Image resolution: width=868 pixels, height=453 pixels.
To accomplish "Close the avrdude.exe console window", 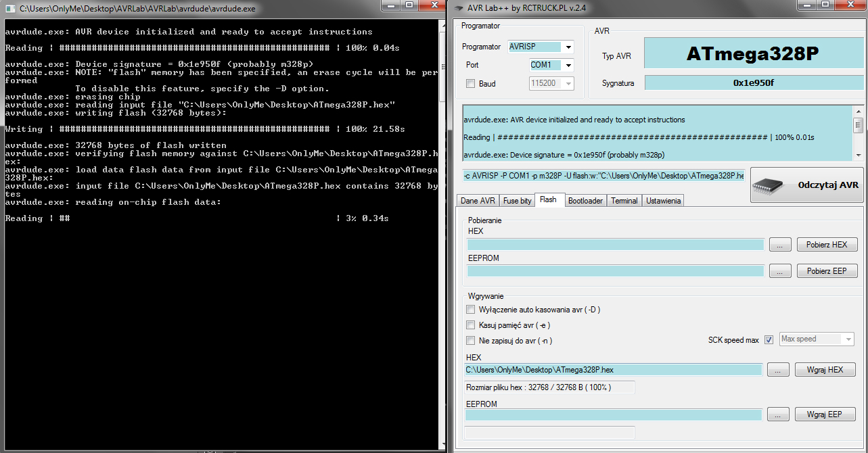I will click(x=433, y=5).
